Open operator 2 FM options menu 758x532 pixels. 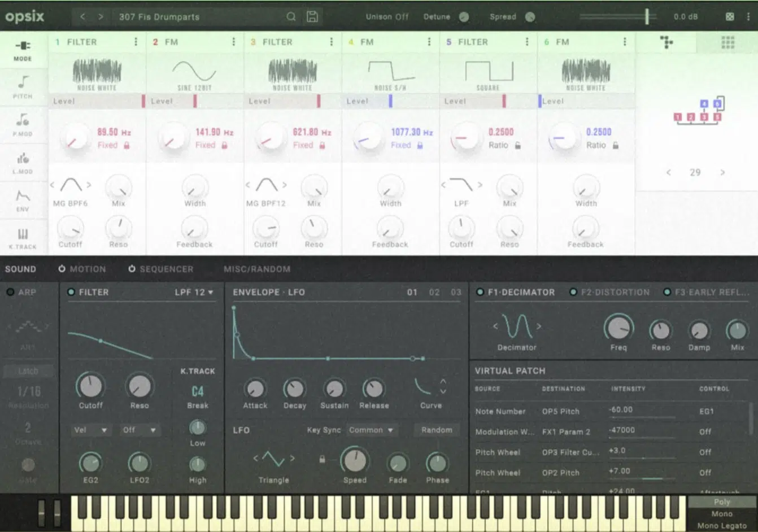click(x=233, y=42)
